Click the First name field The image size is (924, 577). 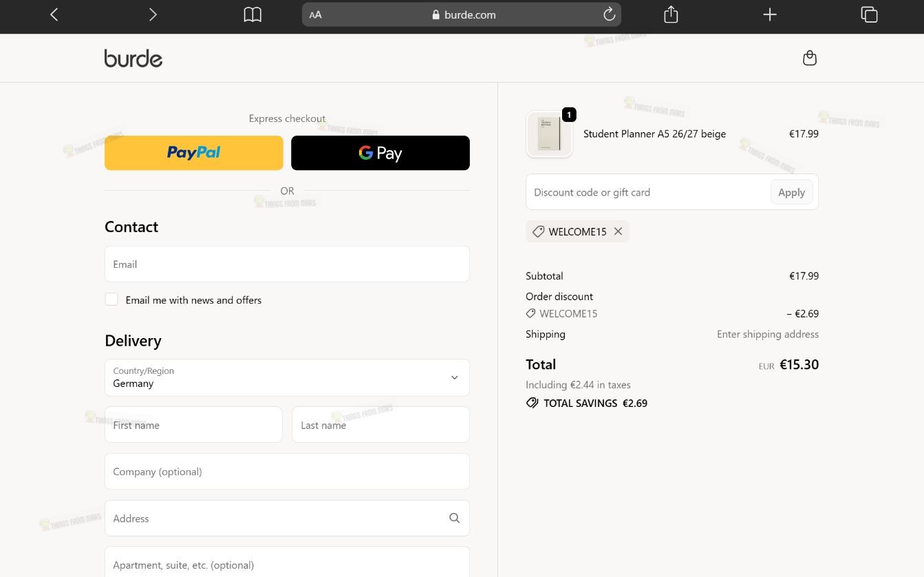(193, 425)
